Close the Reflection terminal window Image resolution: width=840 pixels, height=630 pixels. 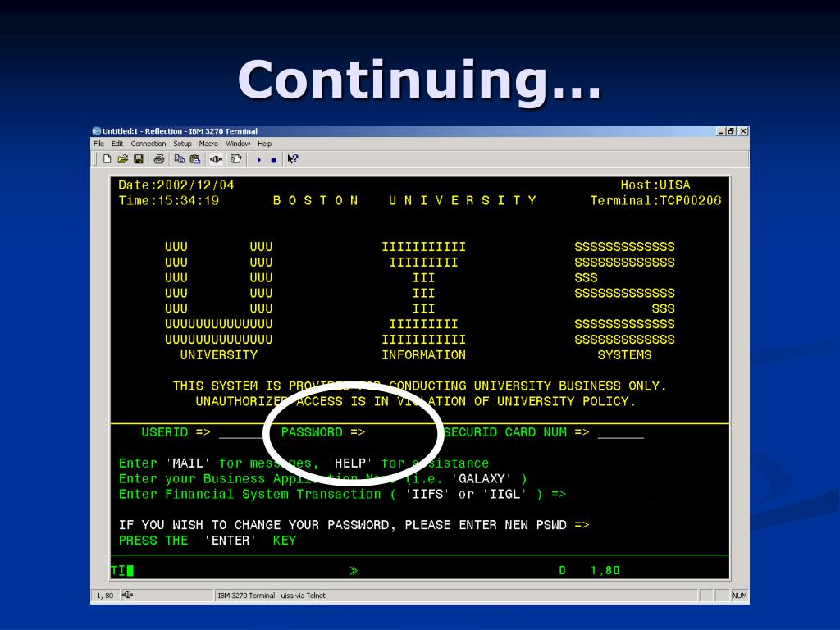(x=743, y=131)
